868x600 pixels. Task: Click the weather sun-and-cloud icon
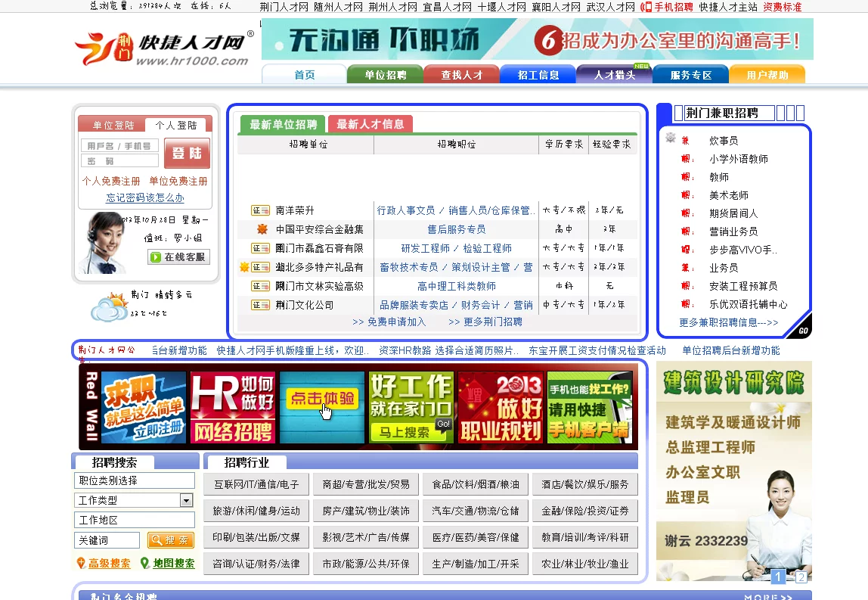(108, 306)
